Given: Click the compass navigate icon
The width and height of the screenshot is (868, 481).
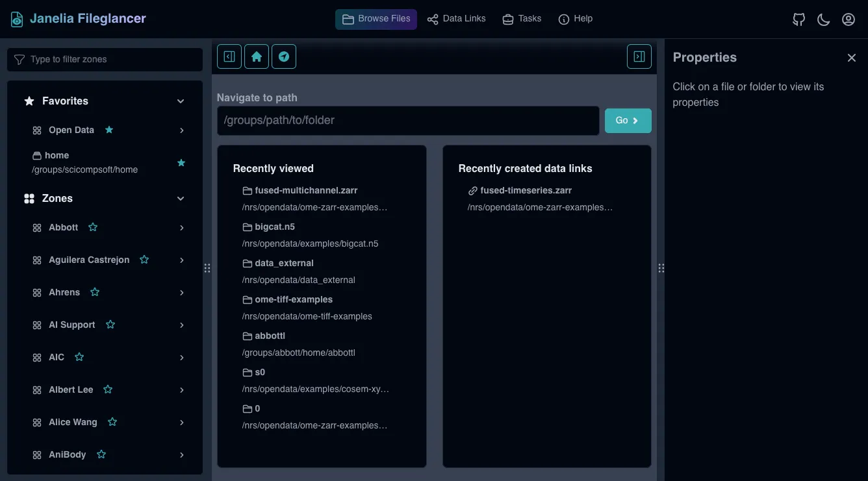Looking at the screenshot, I should pos(284,56).
